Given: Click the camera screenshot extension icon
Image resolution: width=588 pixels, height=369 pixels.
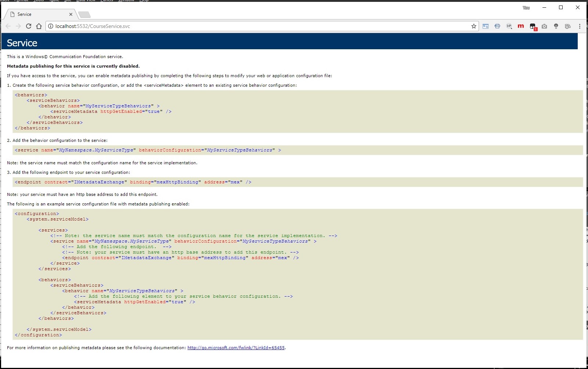Looking at the screenshot, I should (544, 26).
